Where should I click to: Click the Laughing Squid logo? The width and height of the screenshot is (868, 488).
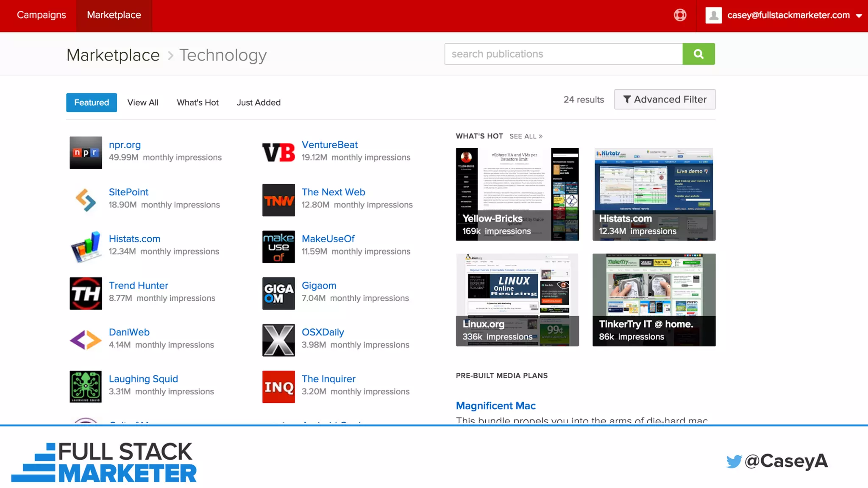pyautogui.click(x=86, y=386)
